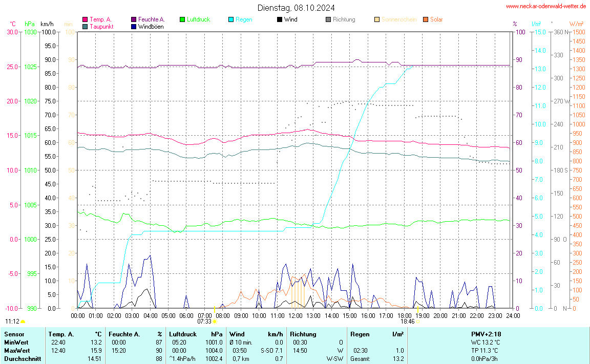Click the Gesamt rain total row label
The image size is (590, 364).
click(361, 358)
